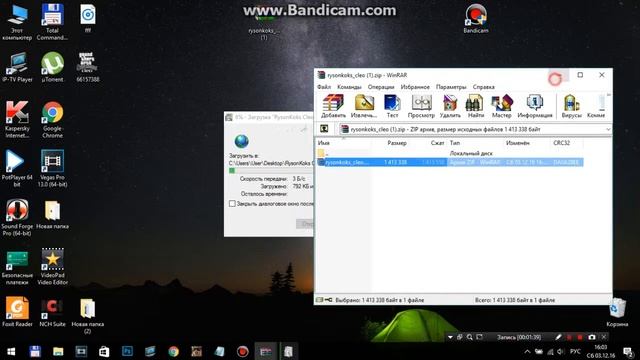The width and height of the screenshot is (640, 360).
Task: Select the 'Новая папка (2)' desktop folder
Action: [87, 316]
